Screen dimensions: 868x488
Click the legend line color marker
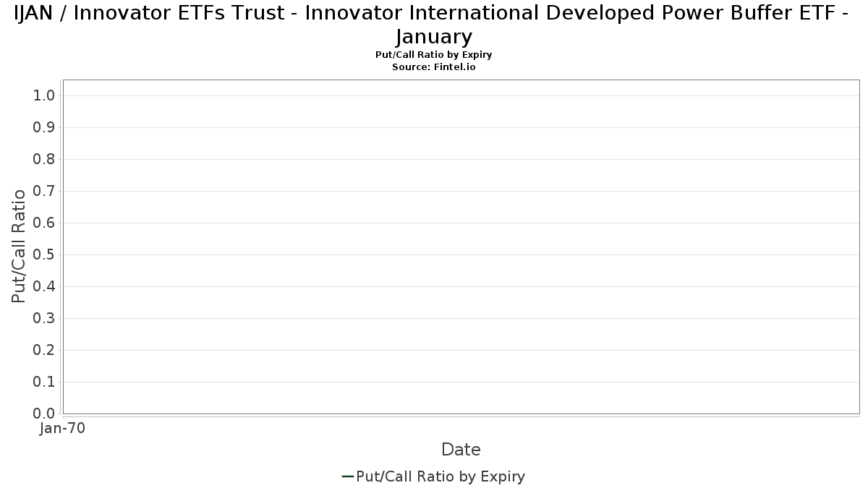tap(348, 476)
